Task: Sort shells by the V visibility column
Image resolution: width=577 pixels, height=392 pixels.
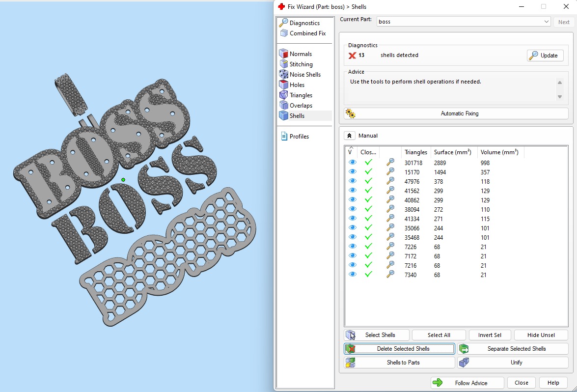Action: coord(351,152)
